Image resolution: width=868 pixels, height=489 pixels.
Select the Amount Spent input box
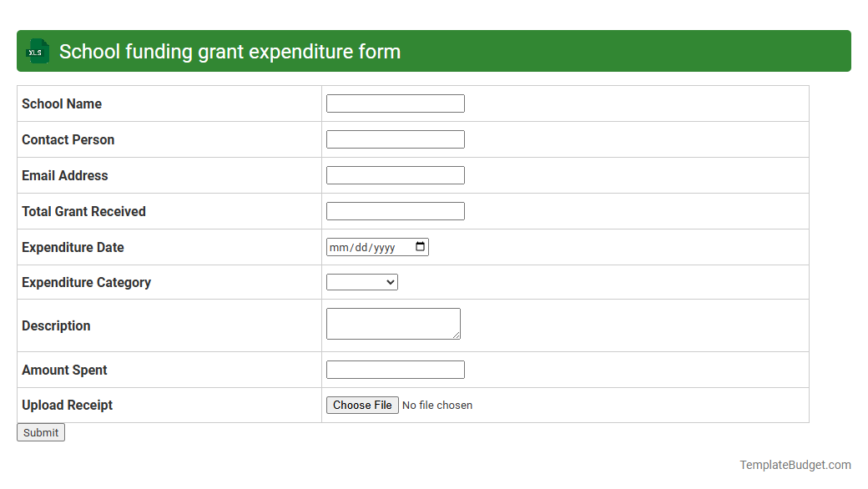[396, 369]
